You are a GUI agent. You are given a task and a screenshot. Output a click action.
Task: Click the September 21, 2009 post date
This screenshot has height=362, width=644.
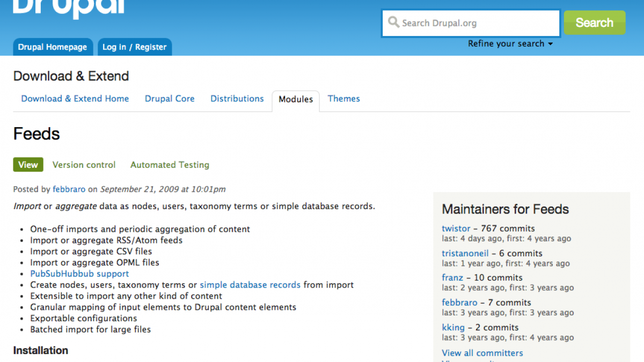[x=163, y=189]
